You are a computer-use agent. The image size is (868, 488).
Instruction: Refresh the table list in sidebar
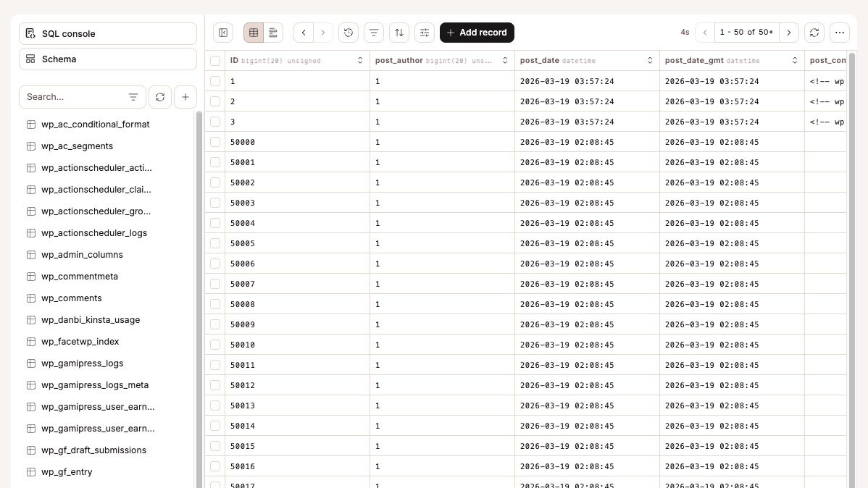point(160,97)
